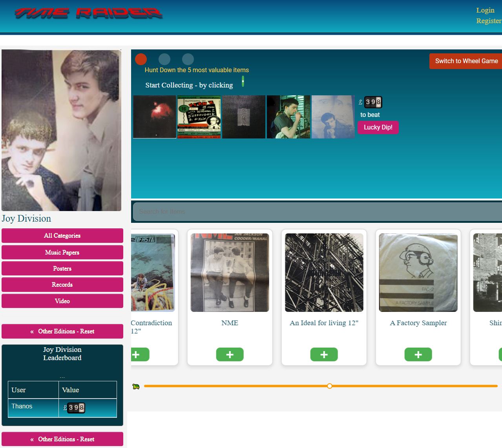The width and height of the screenshot is (502, 448).
Task: Click the turtle icon beside the slider
Action: click(x=136, y=386)
